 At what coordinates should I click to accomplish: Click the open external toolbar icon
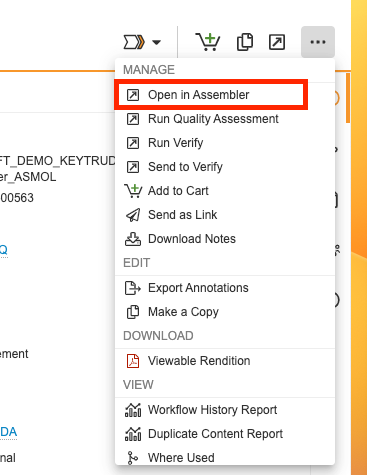(x=277, y=42)
